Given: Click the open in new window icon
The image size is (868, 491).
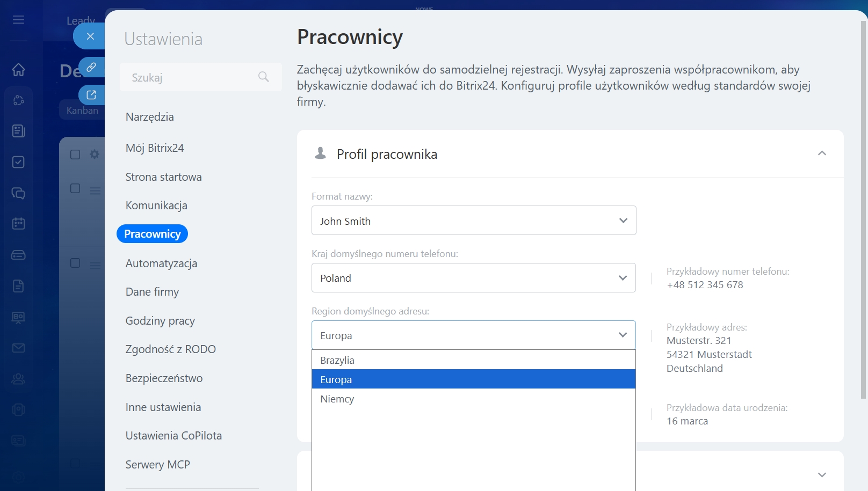Looking at the screenshot, I should pos(91,95).
